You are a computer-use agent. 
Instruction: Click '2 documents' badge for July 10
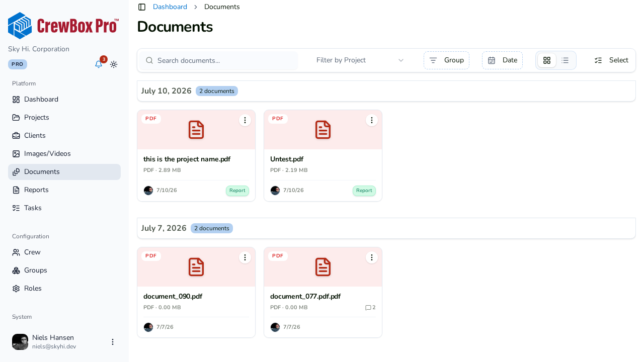(x=217, y=91)
